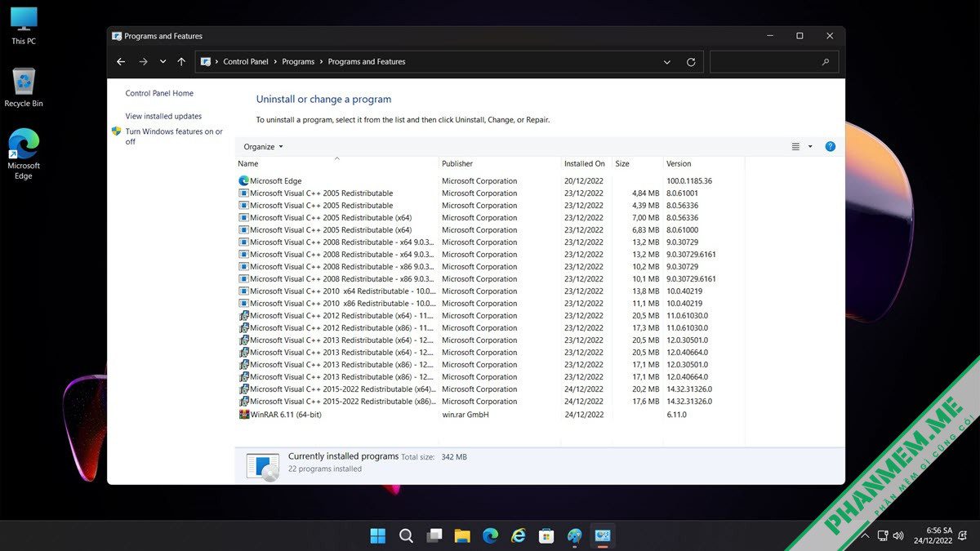
Task: Open recent locations dropdown arrow
Action: (163, 62)
